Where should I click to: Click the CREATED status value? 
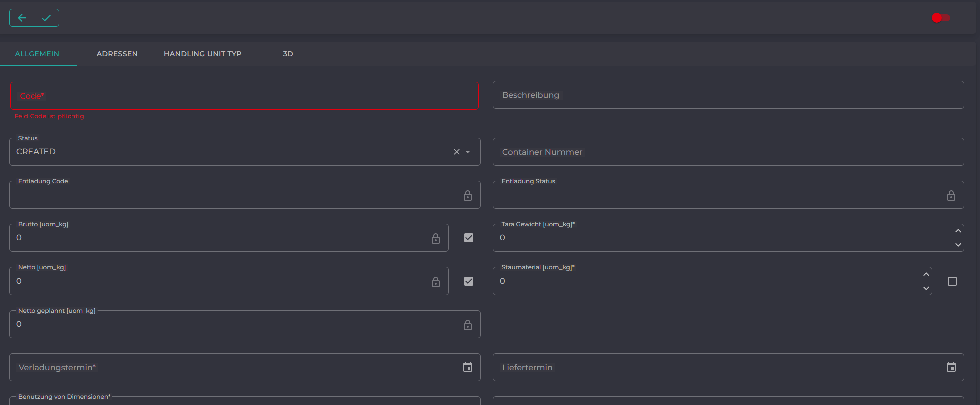pyautogui.click(x=36, y=152)
